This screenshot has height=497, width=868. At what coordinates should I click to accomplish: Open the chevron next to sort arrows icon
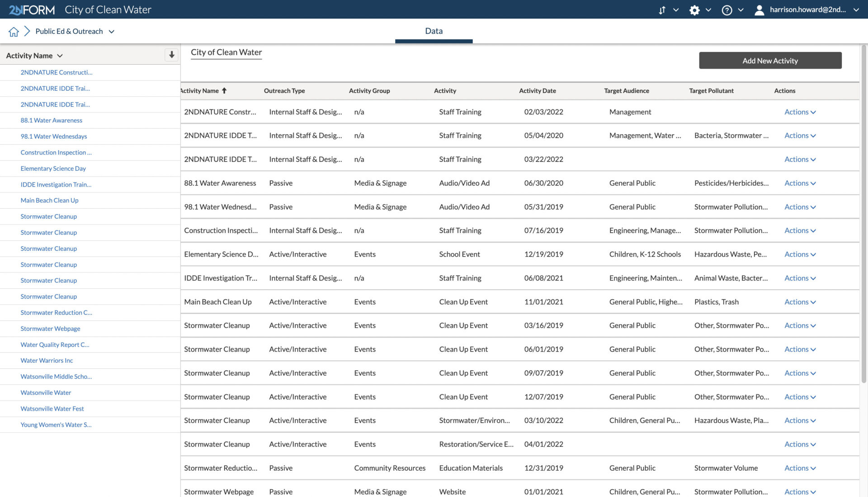coord(676,10)
